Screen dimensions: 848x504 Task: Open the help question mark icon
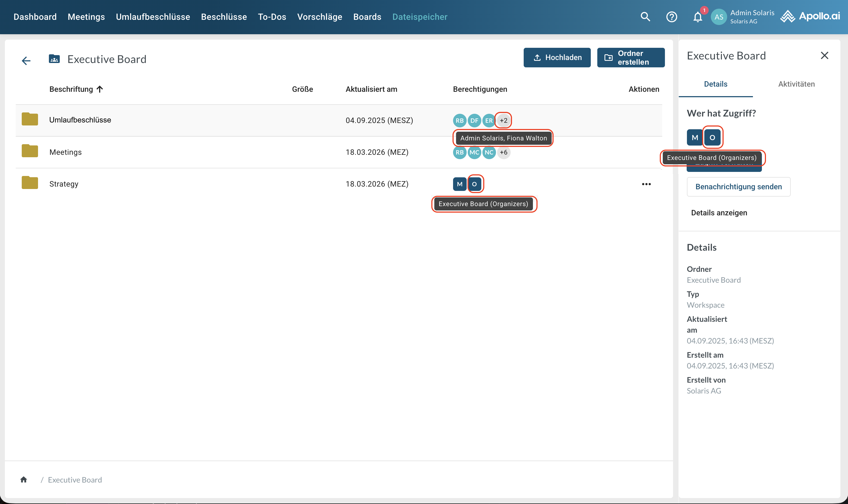click(x=671, y=17)
